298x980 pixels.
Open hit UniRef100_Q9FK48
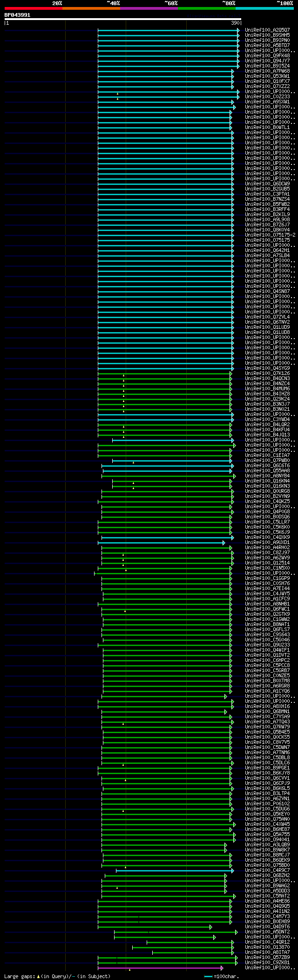[x=267, y=55]
